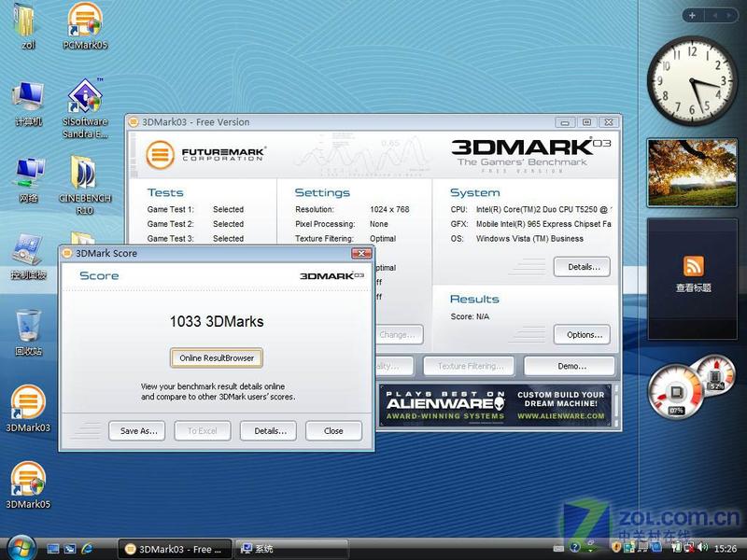The image size is (747, 560).
Task: Open the Computer (计算机) desktop icon
Action: [x=29, y=104]
